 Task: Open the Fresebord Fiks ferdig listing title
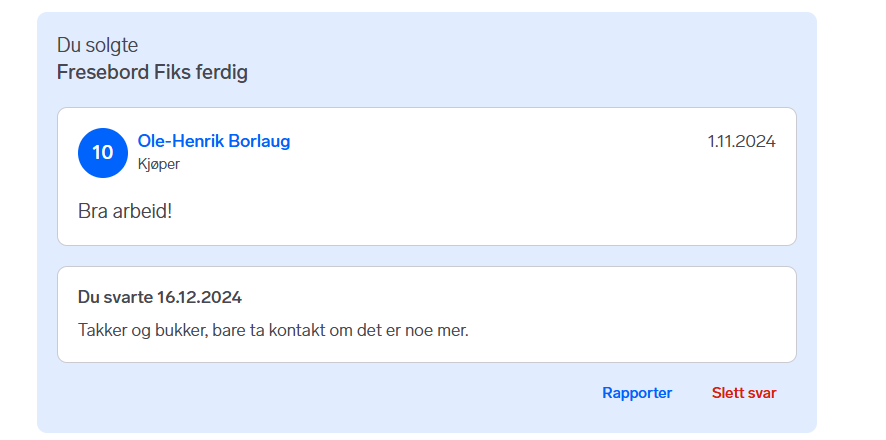click(x=152, y=72)
